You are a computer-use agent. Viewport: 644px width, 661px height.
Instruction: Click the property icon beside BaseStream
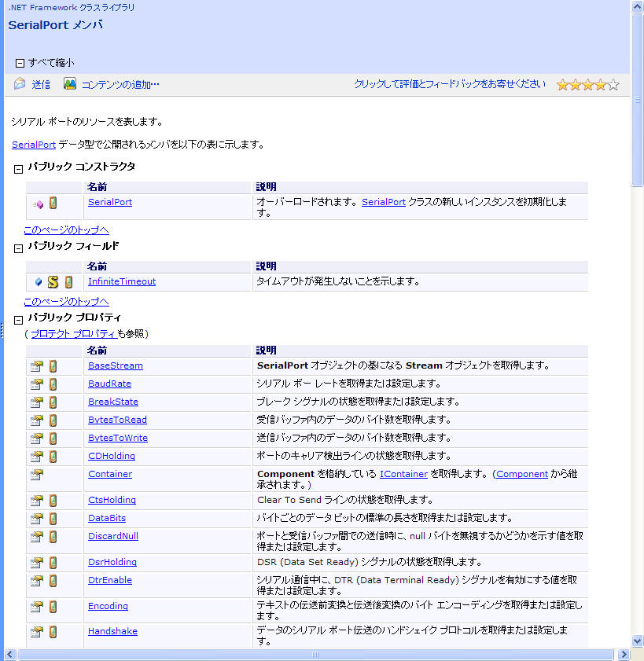point(37,366)
